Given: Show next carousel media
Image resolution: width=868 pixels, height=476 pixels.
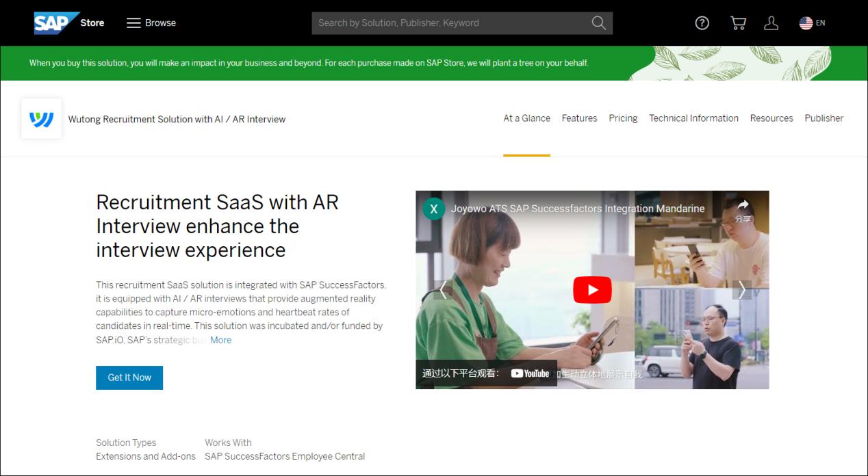Looking at the screenshot, I should (x=742, y=290).
